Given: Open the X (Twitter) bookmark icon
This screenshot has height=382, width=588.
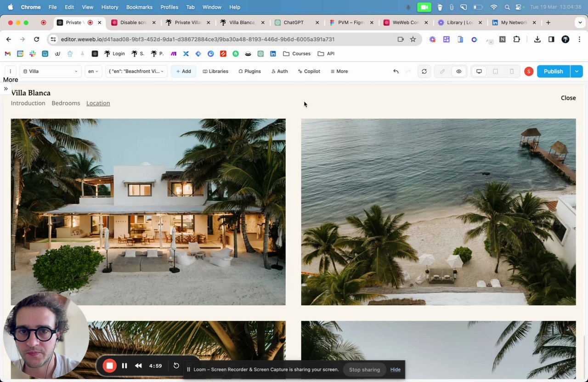Looking at the screenshot, I should click(186, 54).
